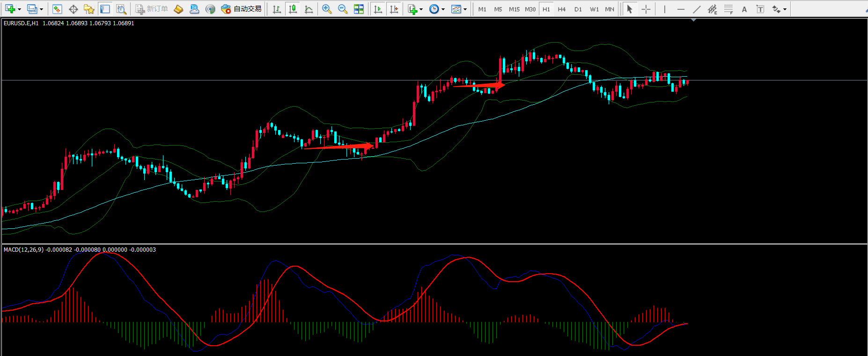The height and width of the screenshot is (356, 868).
Task: Open the indicators list icon
Action: coord(412,9)
